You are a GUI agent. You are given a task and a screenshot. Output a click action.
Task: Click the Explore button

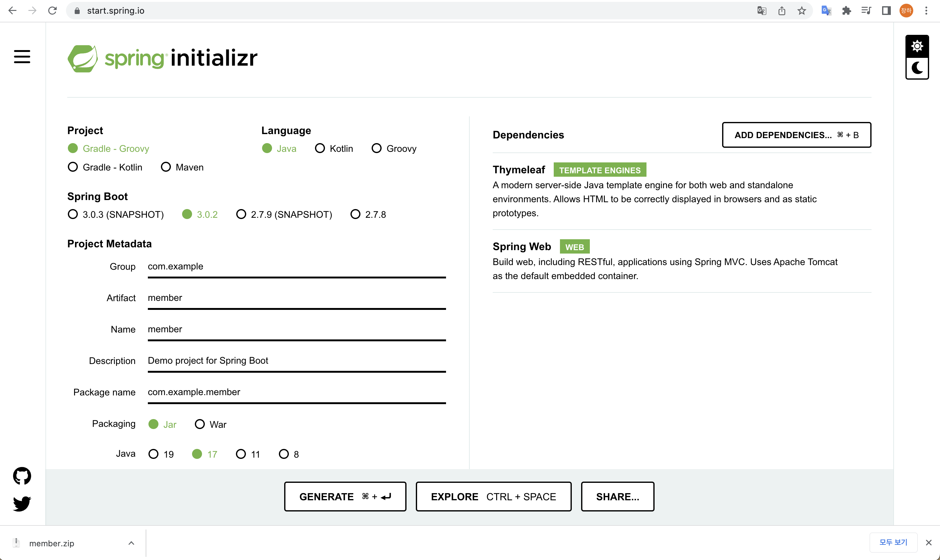click(493, 497)
